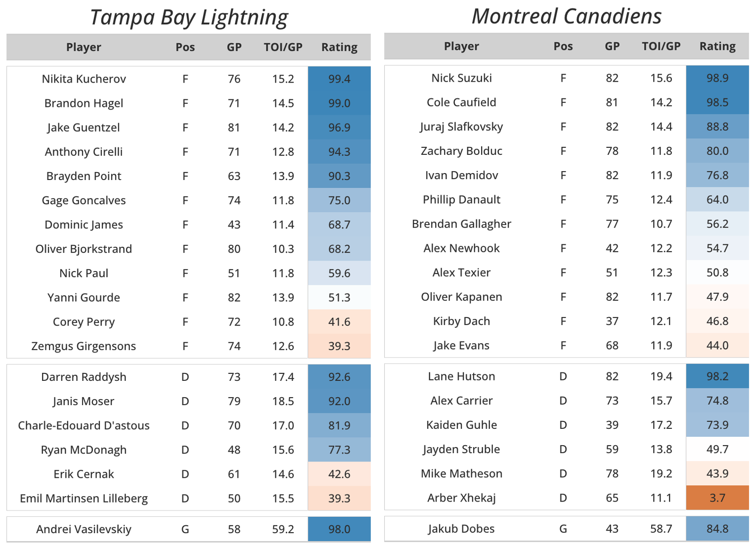756x549 pixels.
Task: Select Lane Hutson in the defense list
Action: 461,376
